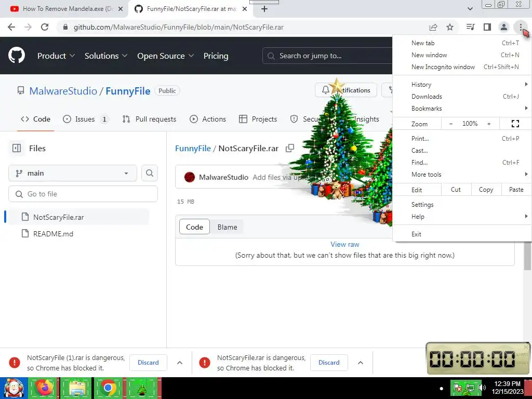The height and width of the screenshot is (399, 532).
Task: Copy path icon next to NotScaryFile.rar
Action: pyautogui.click(x=290, y=148)
